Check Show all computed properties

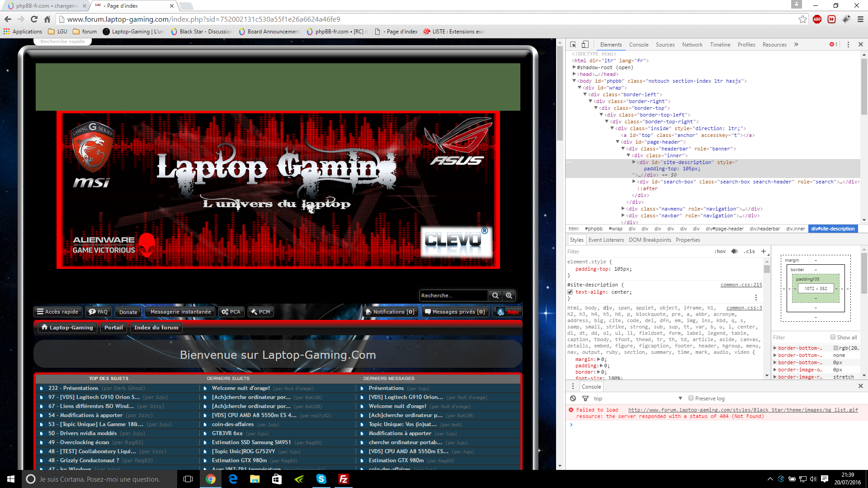[833, 337]
